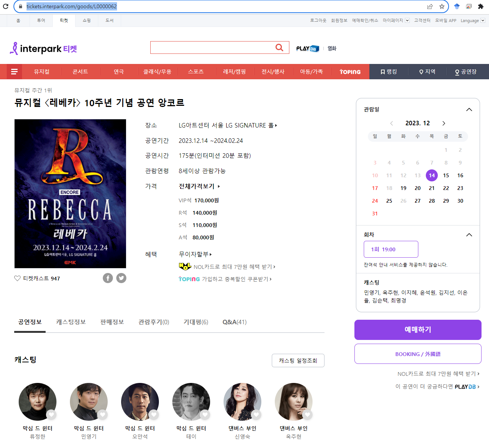Collapse the 회차 section

(469, 235)
